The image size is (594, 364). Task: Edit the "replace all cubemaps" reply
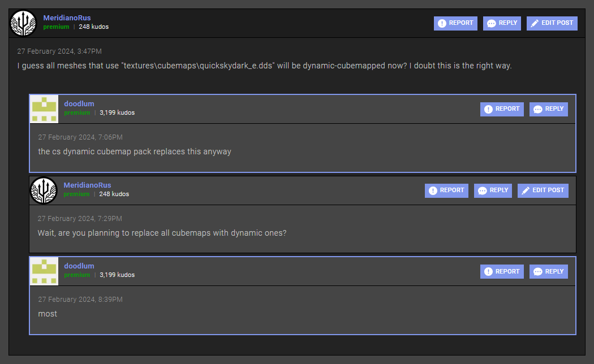coord(543,190)
